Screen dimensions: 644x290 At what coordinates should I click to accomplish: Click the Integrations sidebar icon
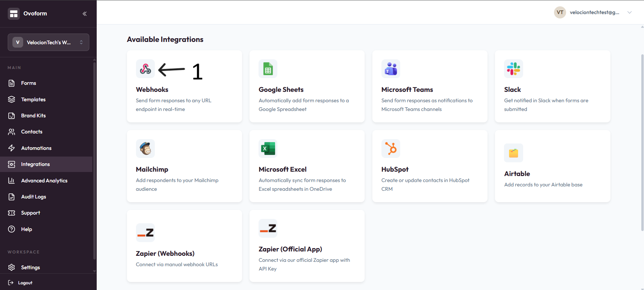pyautogui.click(x=11, y=164)
